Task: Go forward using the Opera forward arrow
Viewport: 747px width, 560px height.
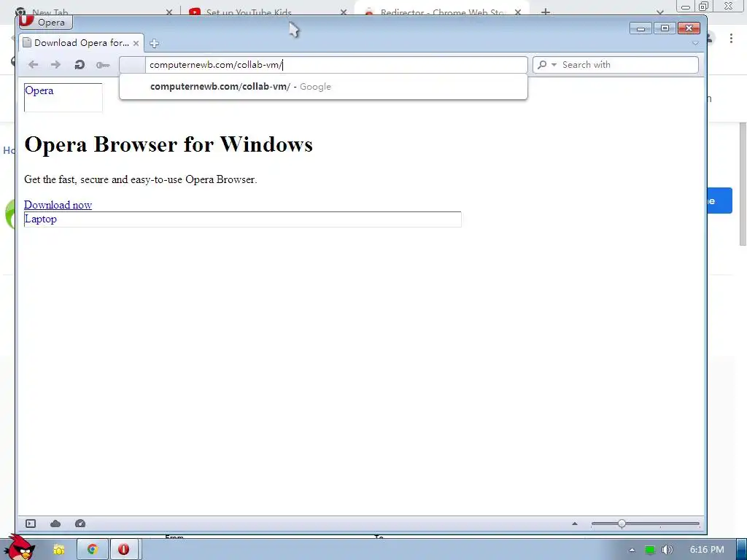Action: (x=55, y=65)
